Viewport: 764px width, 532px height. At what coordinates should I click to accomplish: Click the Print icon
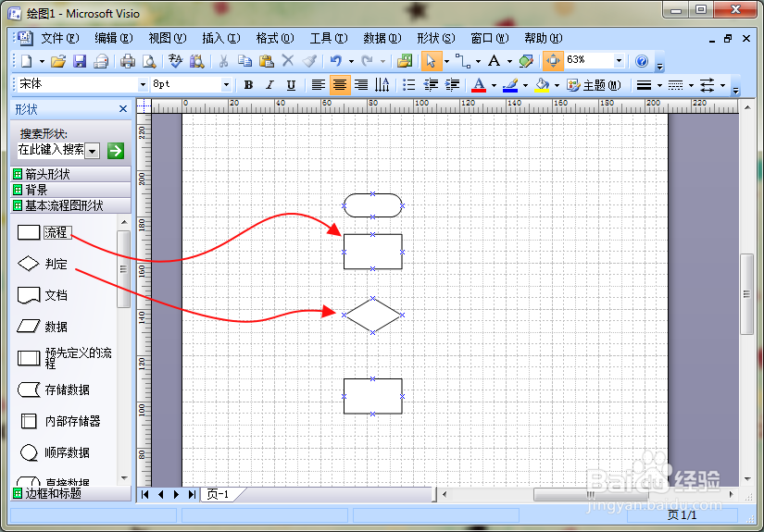(128, 61)
